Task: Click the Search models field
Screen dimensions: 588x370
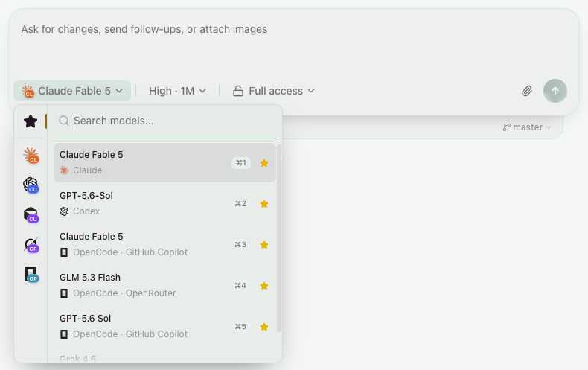Action: click(x=164, y=121)
